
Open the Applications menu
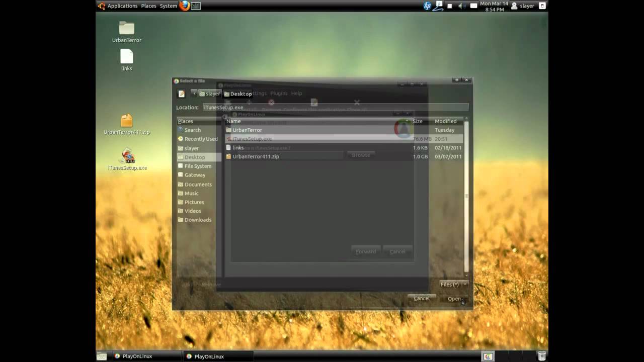pos(122,6)
